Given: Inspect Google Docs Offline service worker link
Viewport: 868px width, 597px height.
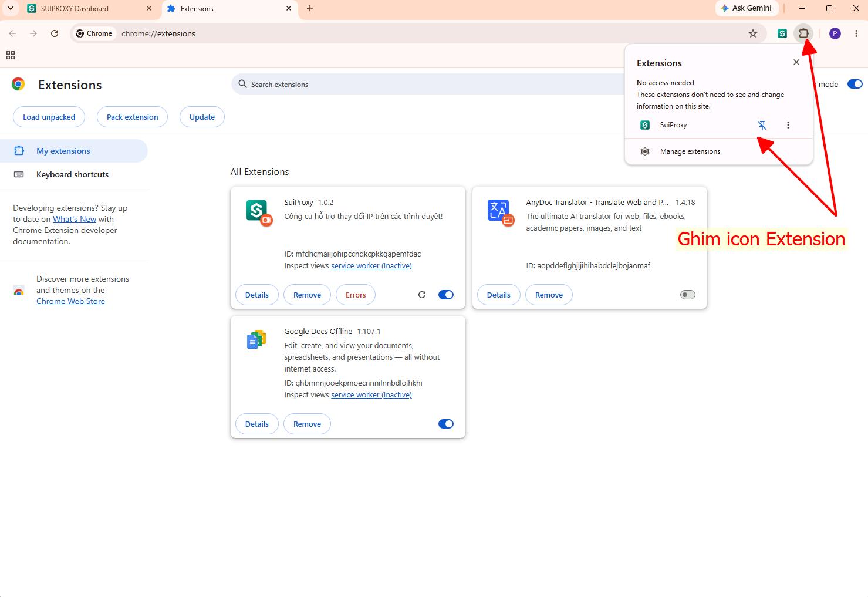Looking at the screenshot, I should click(x=371, y=394).
